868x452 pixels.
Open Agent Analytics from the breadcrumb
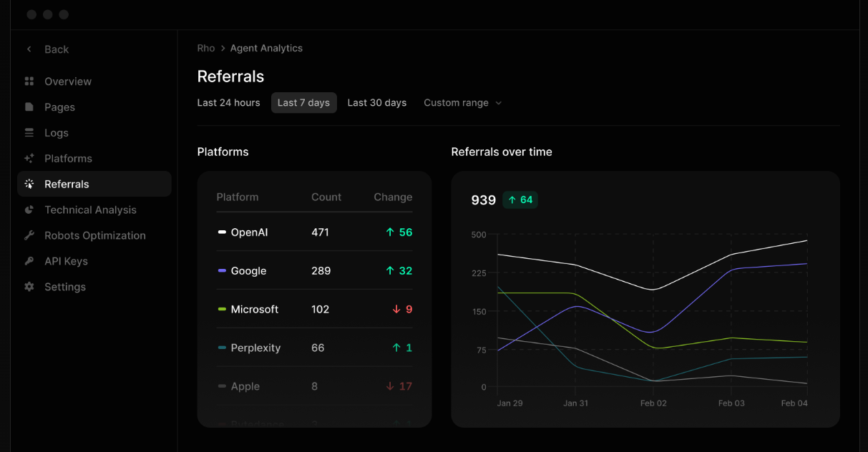point(266,48)
